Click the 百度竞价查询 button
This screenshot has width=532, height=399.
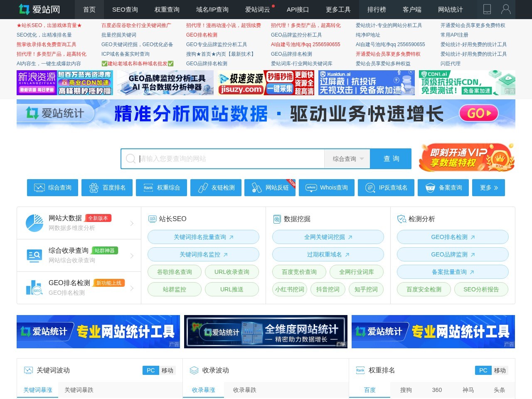[299, 272]
